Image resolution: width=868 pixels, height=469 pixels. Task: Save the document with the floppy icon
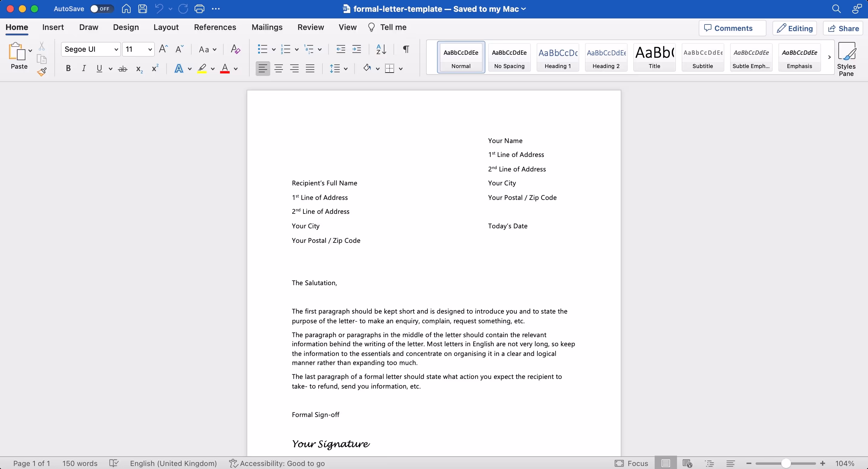click(143, 9)
